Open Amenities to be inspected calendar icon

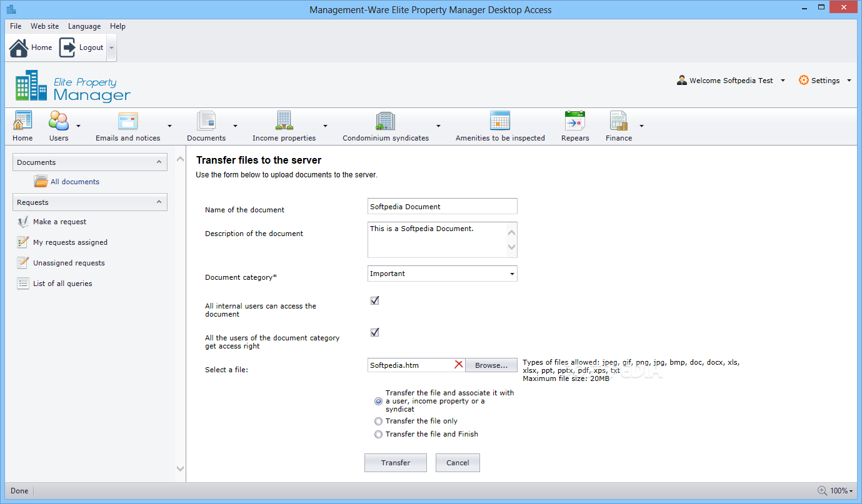(x=500, y=121)
